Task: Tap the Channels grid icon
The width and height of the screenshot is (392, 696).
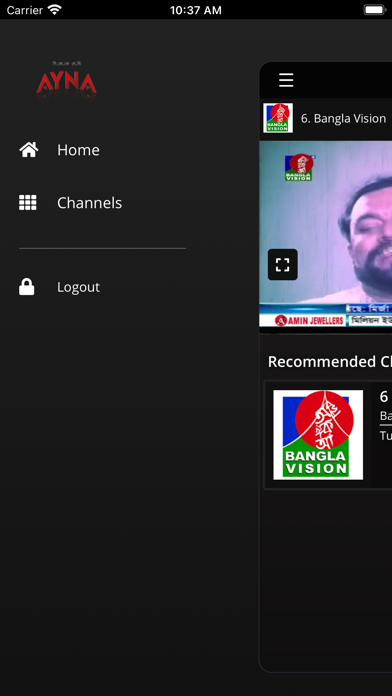Action: point(28,203)
